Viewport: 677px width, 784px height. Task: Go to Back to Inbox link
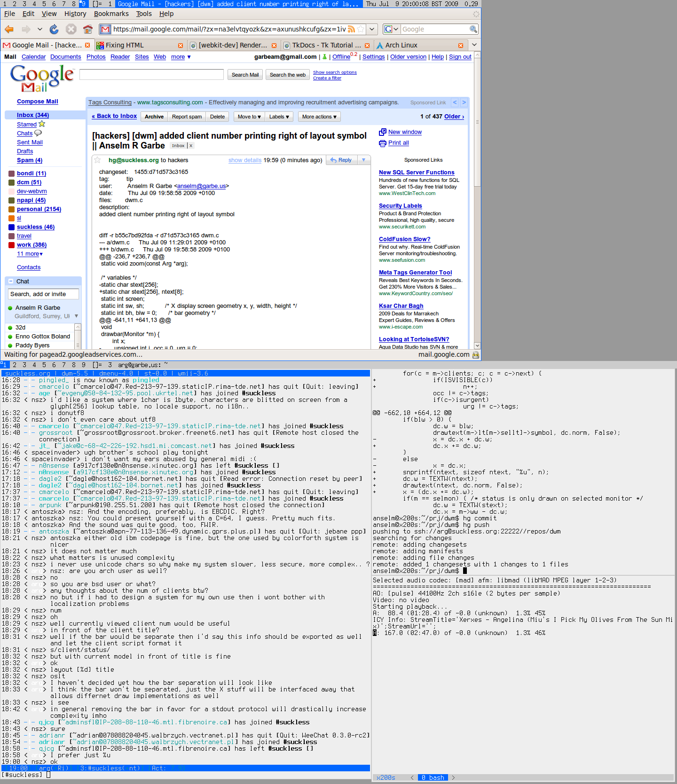pyautogui.click(x=114, y=116)
